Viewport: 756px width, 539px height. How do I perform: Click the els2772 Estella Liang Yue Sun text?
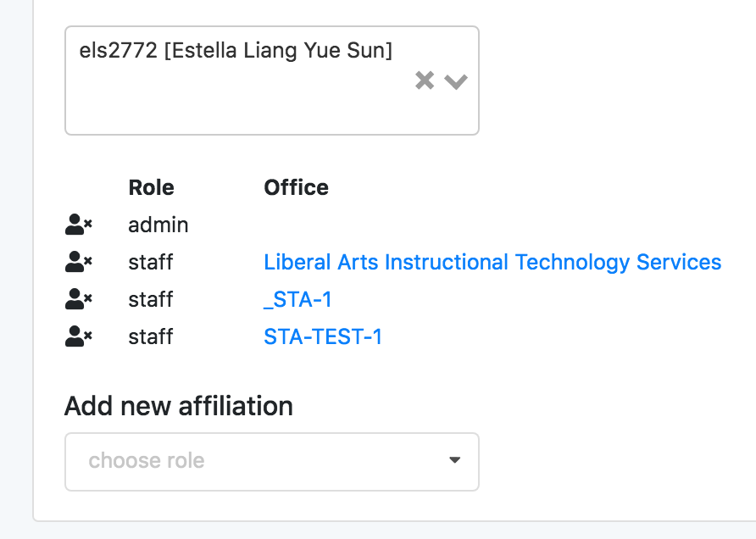click(x=236, y=50)
